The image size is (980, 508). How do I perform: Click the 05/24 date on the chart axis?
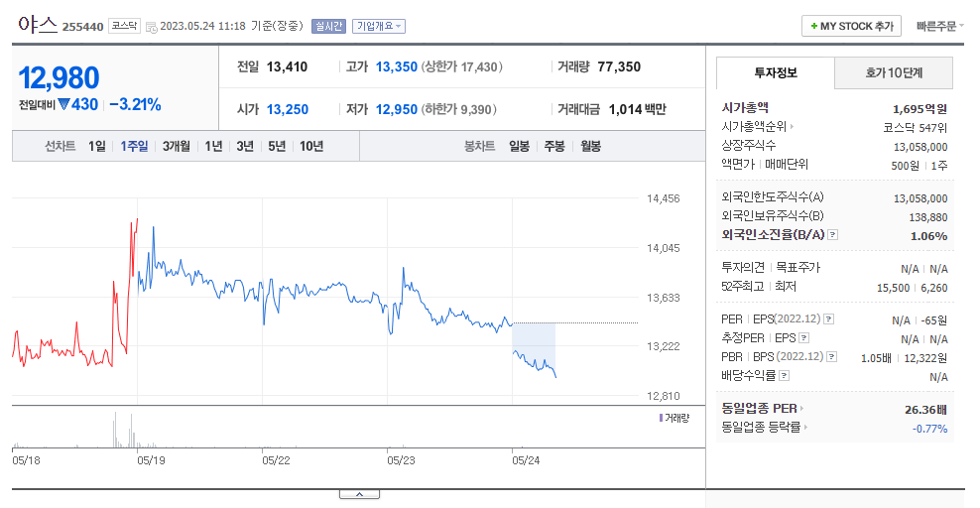coord(527,460)
